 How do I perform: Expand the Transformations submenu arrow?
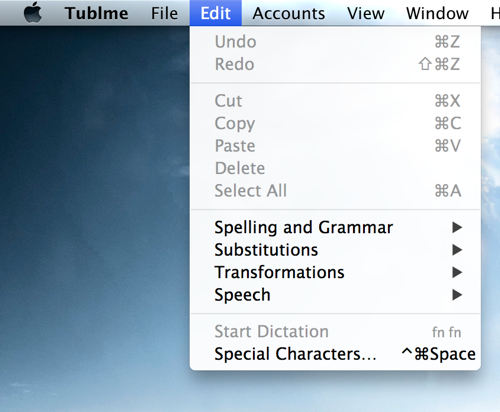[457, 272]
